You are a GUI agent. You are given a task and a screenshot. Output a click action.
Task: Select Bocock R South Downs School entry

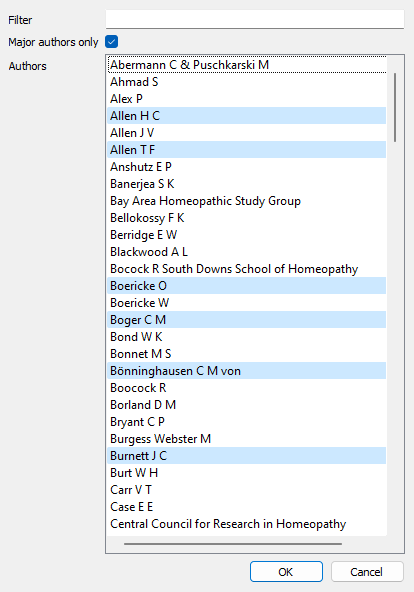pyautogui.click(x=247, y=269)
